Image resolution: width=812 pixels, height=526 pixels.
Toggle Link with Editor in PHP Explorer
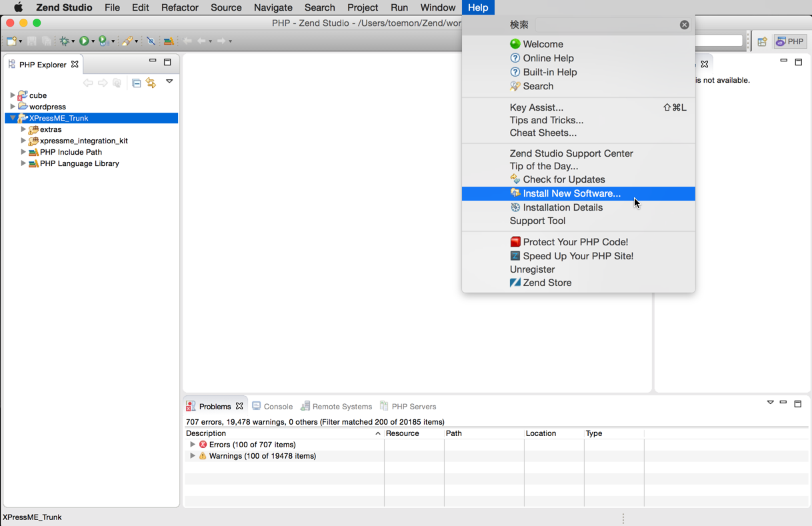tap(151, 83)
